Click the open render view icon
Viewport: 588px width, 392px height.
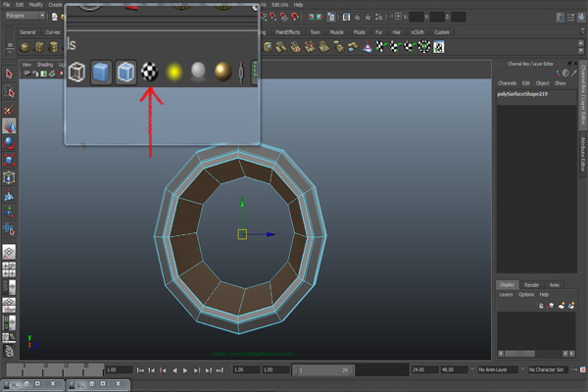pos(346,17)
